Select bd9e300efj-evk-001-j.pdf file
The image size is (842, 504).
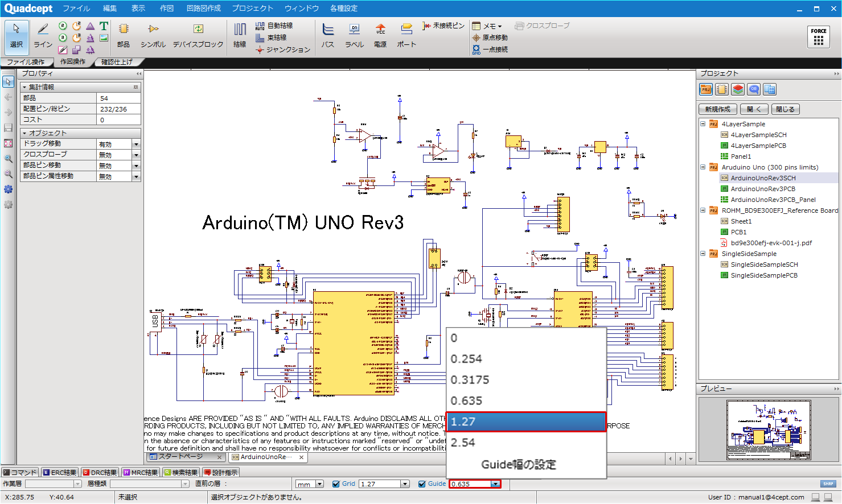771,243
